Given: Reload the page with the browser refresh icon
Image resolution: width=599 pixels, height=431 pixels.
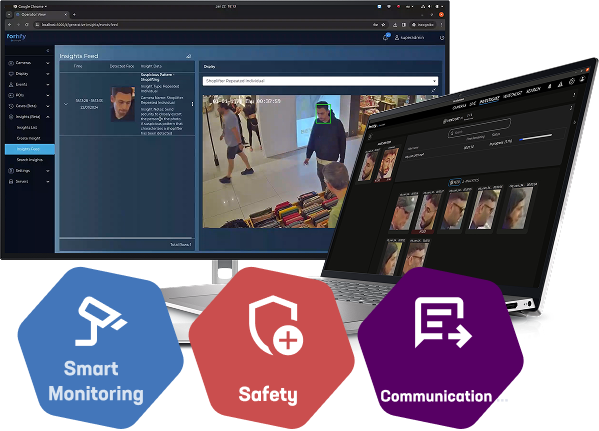Looking at the screenshot, I should coord(26,24).
